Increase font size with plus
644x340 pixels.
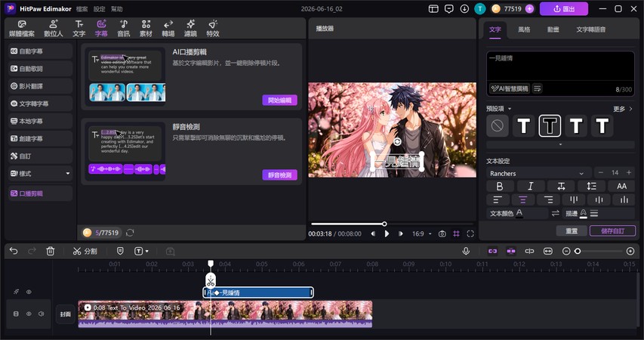(x=629, y=173)
